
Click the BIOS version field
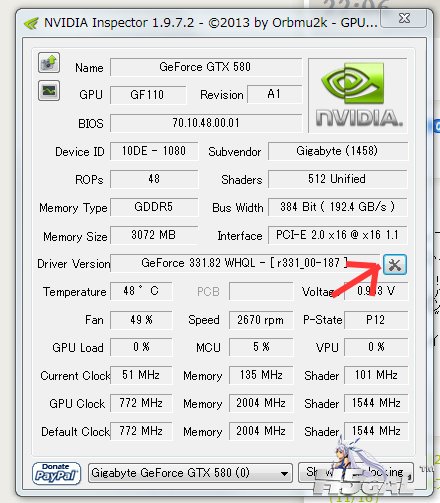206,123
